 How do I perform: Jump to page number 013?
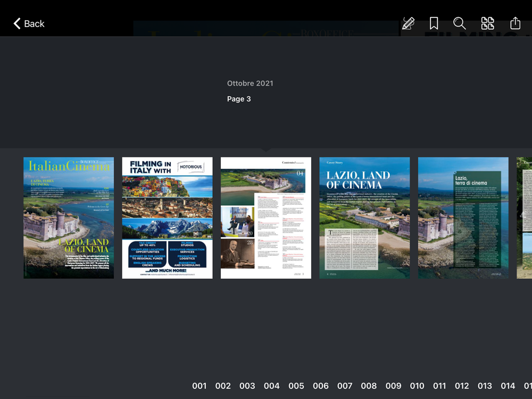[x=485, y=386]
